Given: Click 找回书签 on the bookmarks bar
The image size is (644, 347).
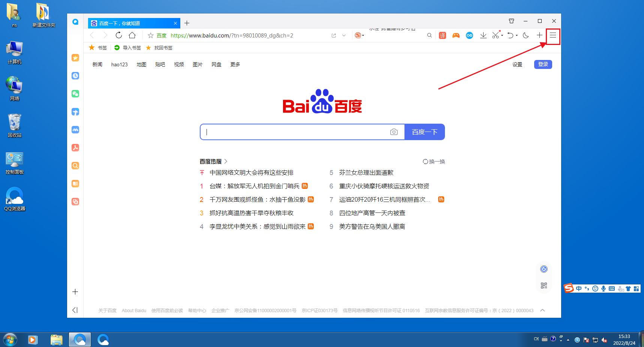Looking at the screenshot, I should pos(159,48).
